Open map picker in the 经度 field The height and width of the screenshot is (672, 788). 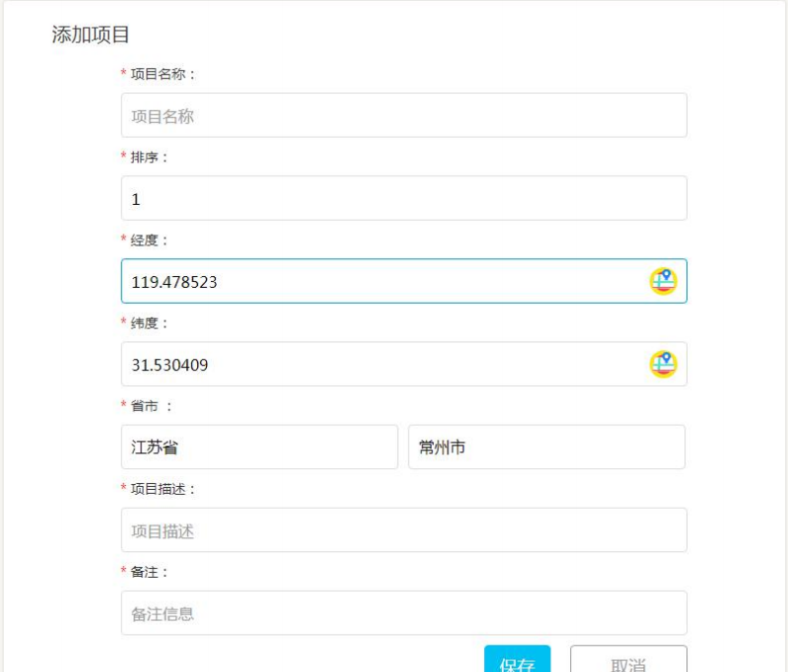[x=662, y=281]
